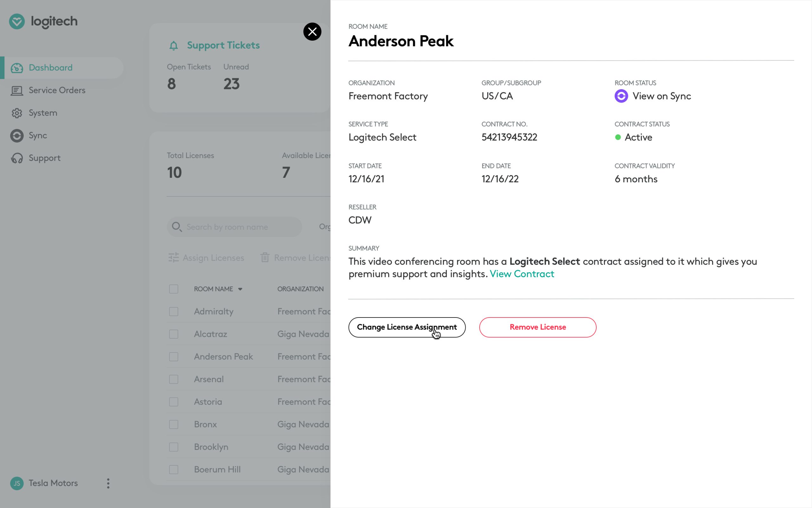Click the Support Tickets bell icon
The height and width of the screenshot is (508, 812).
(x=174, y=45)
